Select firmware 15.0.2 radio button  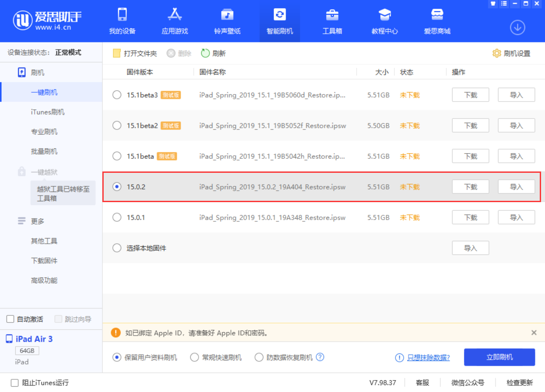[x=117, y=187]
